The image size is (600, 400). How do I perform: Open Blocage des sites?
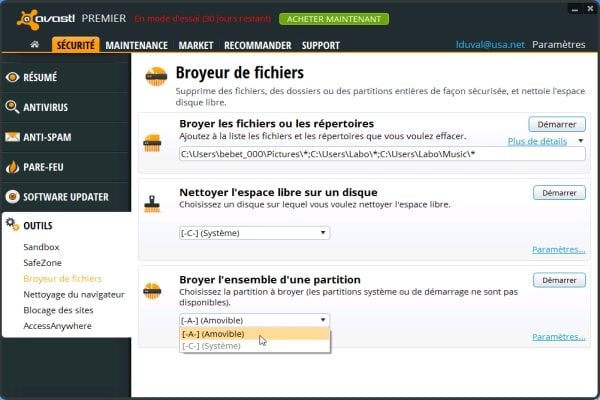click(59, 310)
